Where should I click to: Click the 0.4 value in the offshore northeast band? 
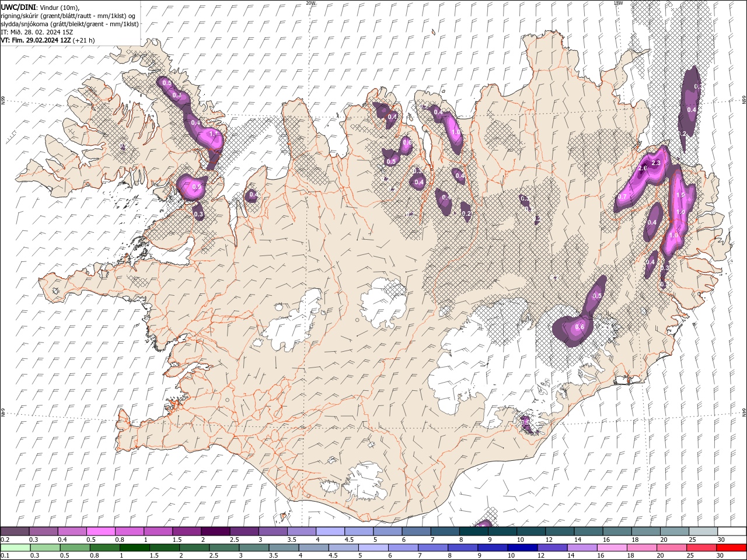[x=692, y=110]
